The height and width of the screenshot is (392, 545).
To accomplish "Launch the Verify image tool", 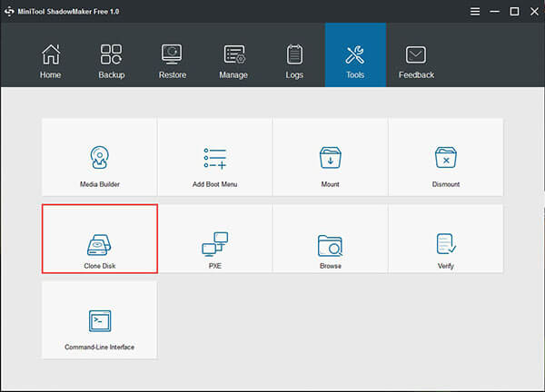I will click(446, 239).
